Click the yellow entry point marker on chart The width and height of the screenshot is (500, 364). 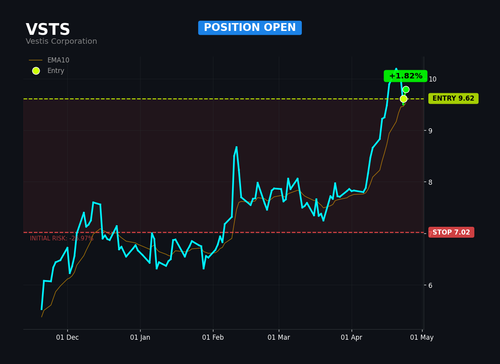(x=403, y=99)
